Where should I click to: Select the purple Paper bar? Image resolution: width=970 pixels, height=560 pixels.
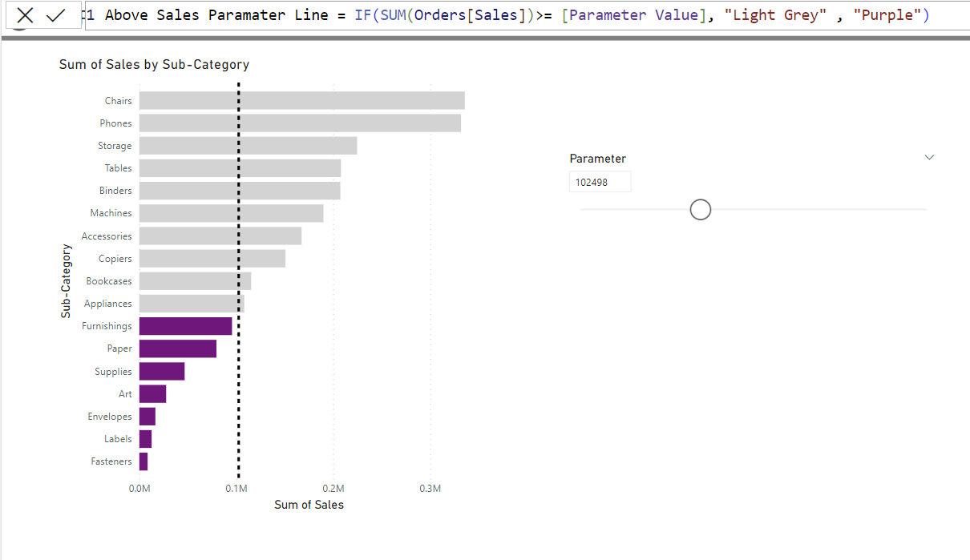[x=177, y=348]
